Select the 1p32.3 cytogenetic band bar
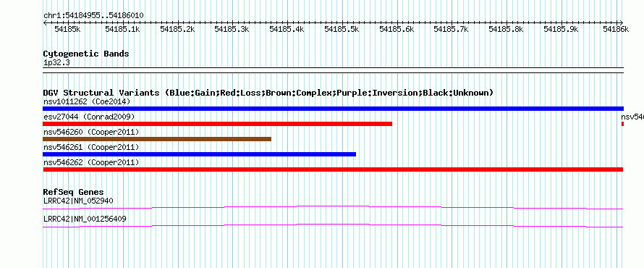The height and width of the screenshot is (268, 644). pyautogui.click(x=333, y=70)
